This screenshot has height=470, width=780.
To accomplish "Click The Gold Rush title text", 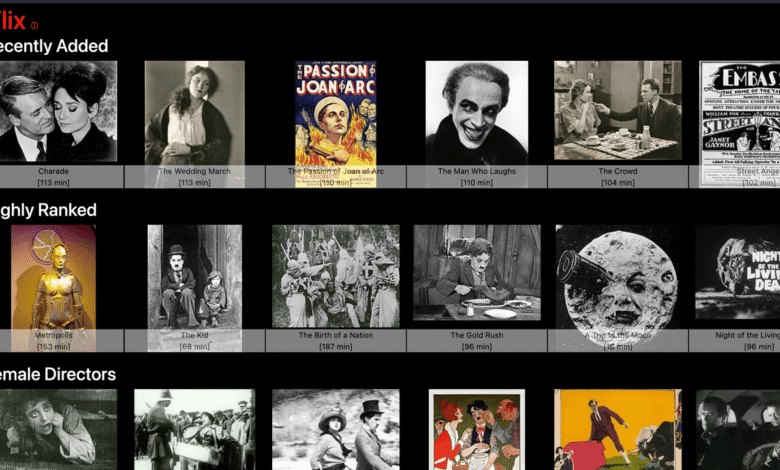I will [477, 335].
